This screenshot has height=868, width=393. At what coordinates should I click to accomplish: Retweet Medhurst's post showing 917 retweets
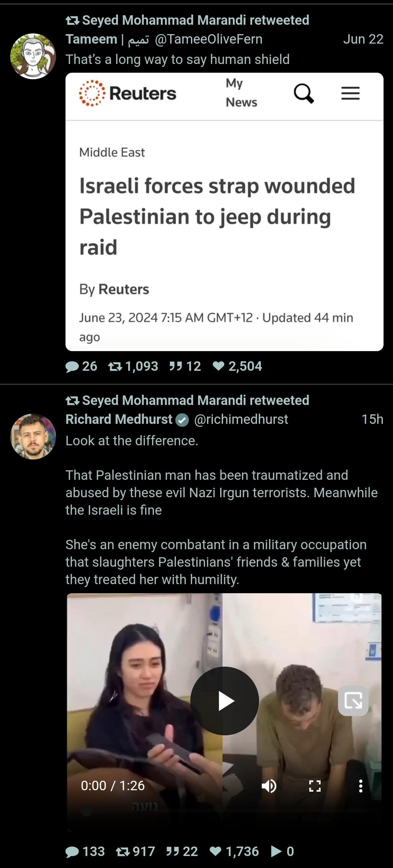123,852
